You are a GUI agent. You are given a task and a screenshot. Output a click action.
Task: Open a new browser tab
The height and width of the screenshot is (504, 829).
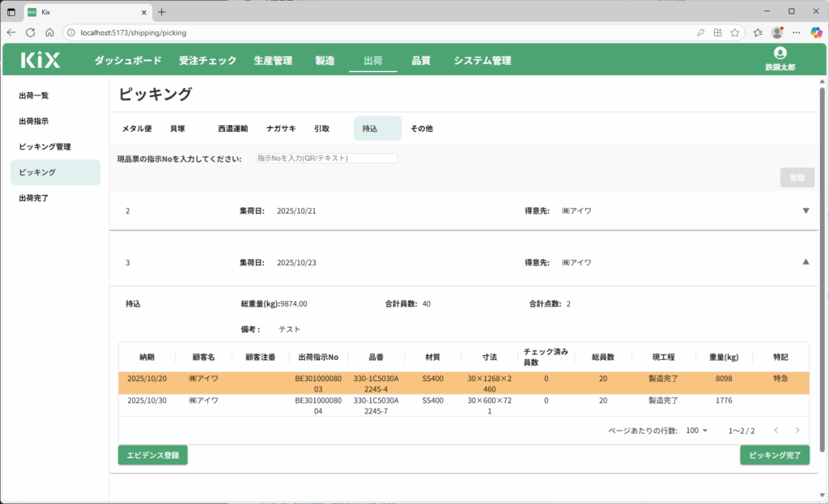[162, 12]
